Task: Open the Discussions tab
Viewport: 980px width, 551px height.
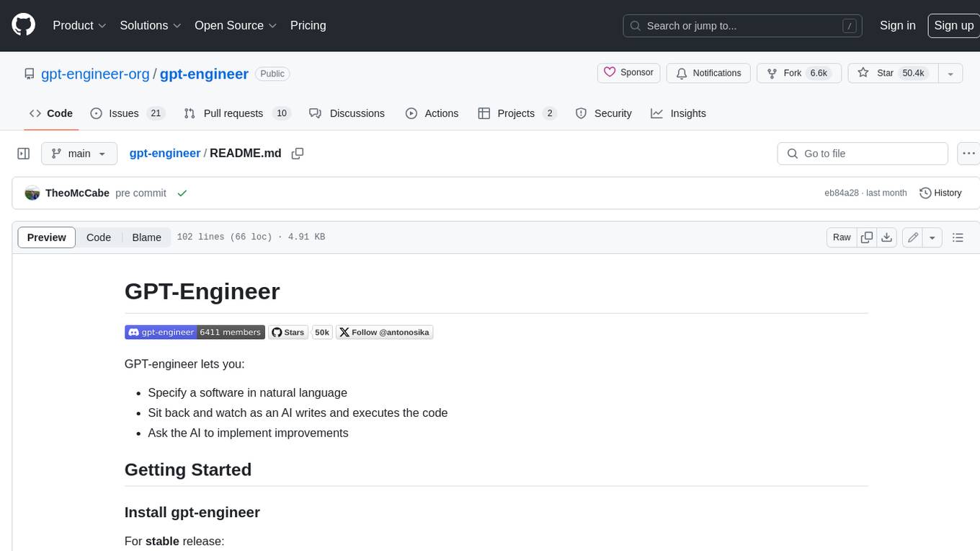Action: click(347, 113)
